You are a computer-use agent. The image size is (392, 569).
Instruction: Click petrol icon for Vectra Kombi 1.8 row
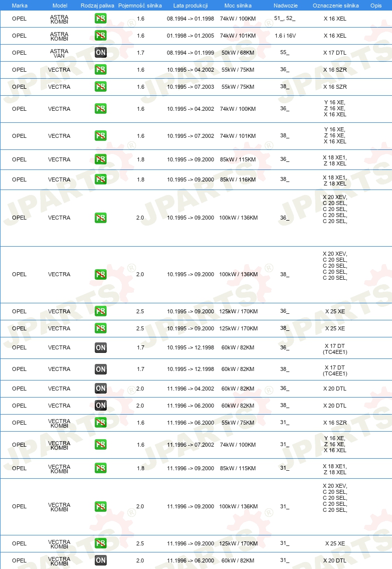pyautogui.click(x=101, y=468)
